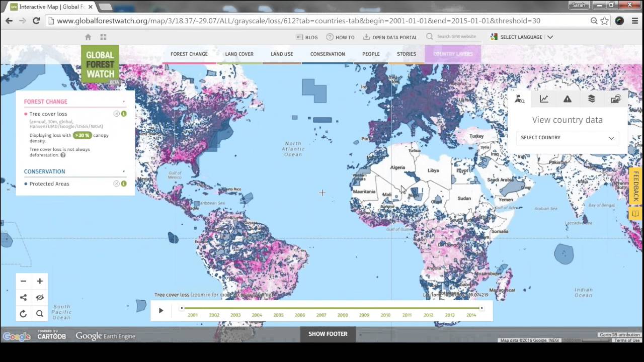Open the Select Country dropdown
Image resolution: width=644 pixels, height=362 pixels.
568,138
